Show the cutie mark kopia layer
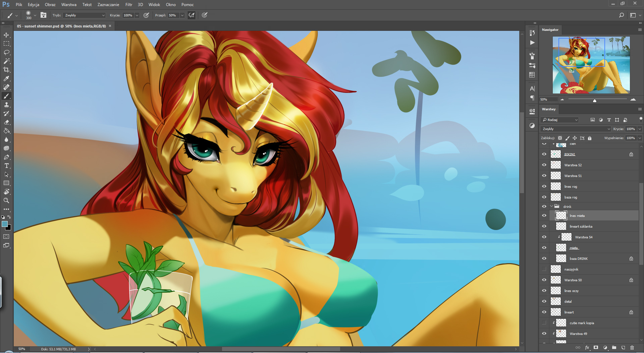 coord(544,323)
